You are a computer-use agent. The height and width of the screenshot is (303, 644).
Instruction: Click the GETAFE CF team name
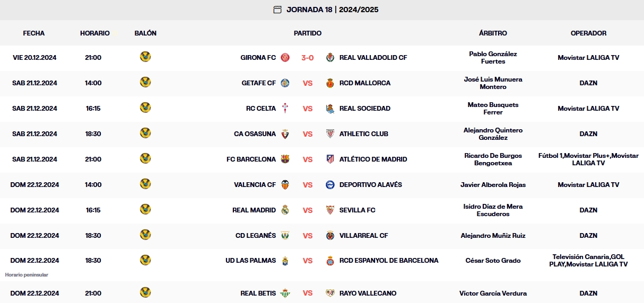(258, 83)
